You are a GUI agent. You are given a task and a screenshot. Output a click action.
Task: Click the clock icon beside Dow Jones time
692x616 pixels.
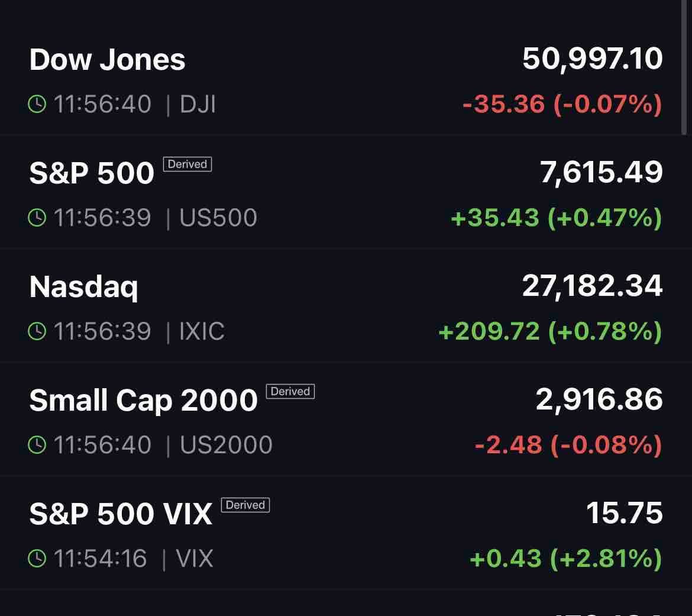pyautogui.click(x=37, y=104)
